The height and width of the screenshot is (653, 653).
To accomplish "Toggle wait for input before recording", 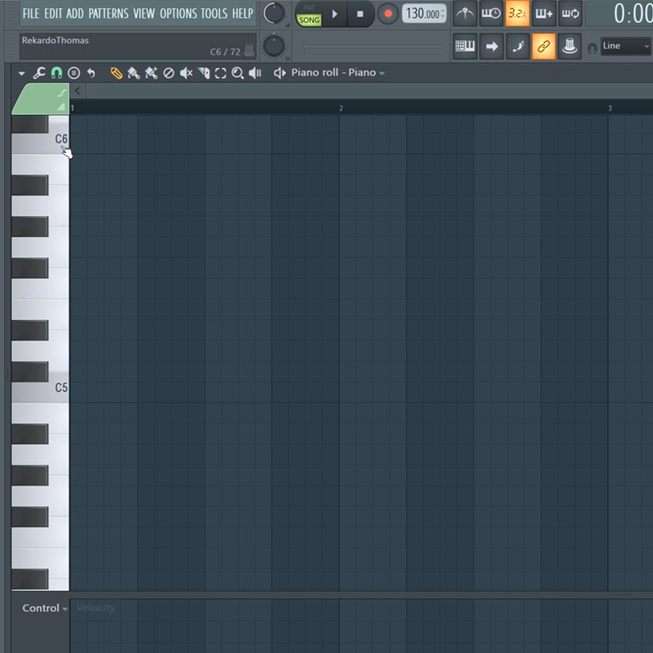I will click(x=491, y=14).
